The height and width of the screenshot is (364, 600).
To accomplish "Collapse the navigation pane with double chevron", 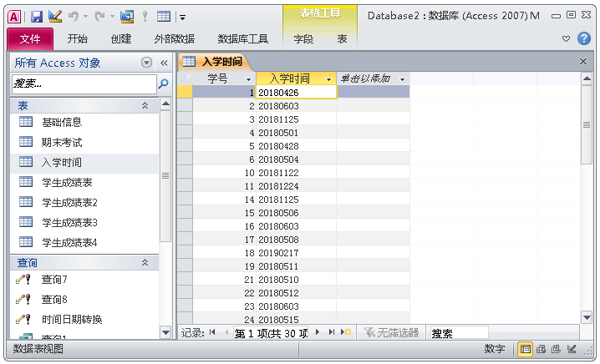I will click(x=164, y=63).
